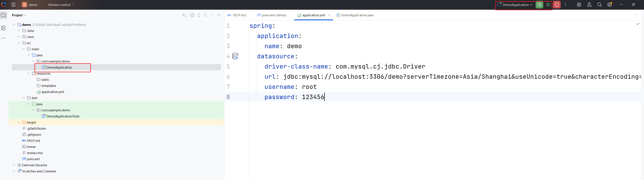Select DemoApplicationTests in the project tree

tap(62, 116)
